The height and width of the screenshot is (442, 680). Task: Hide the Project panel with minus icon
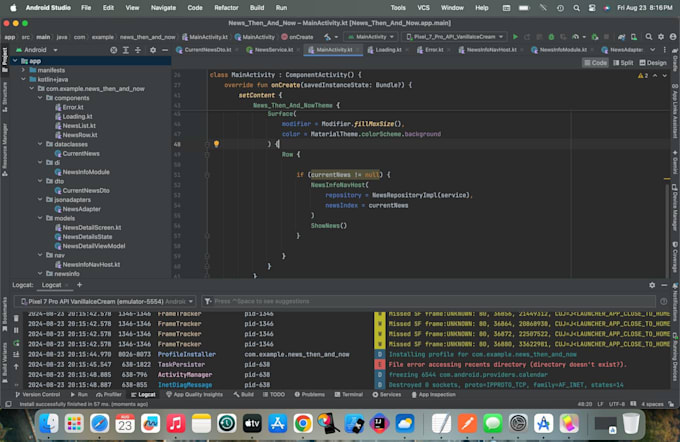pos(165,50)
